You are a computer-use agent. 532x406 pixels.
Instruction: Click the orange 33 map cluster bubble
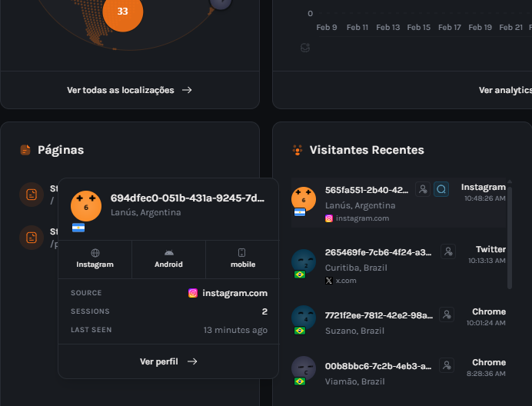[122, 12]
